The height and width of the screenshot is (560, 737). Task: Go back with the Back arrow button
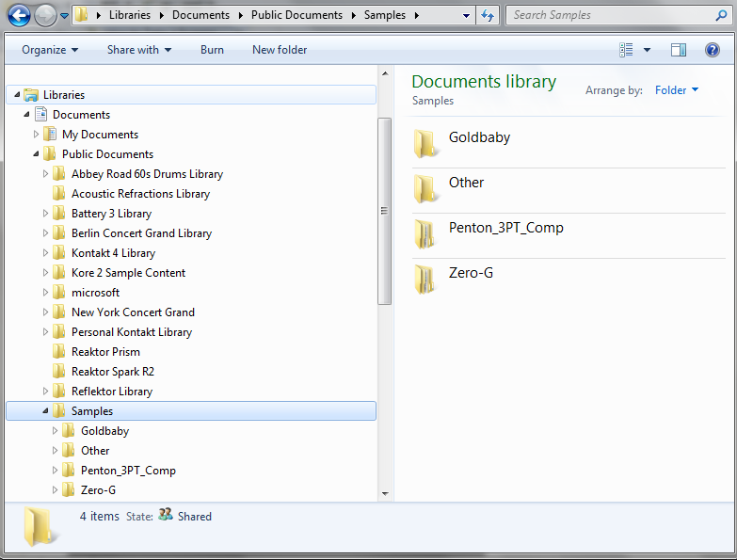click(19, 15)
